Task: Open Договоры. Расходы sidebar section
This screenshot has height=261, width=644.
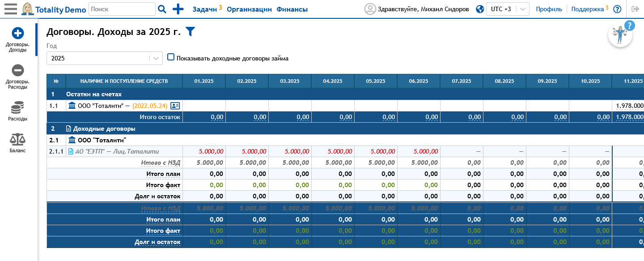Action: (x=18, y=77)
